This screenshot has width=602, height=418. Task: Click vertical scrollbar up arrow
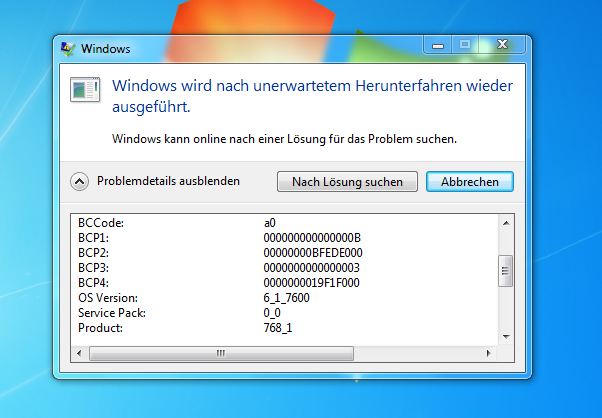coord(506,223)
